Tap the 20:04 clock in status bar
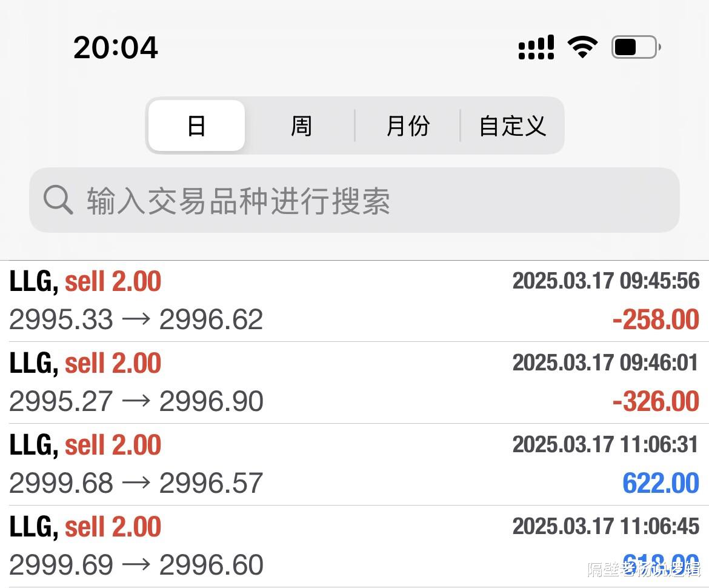Viewport: 709px width, 588px height. [116, 47]
